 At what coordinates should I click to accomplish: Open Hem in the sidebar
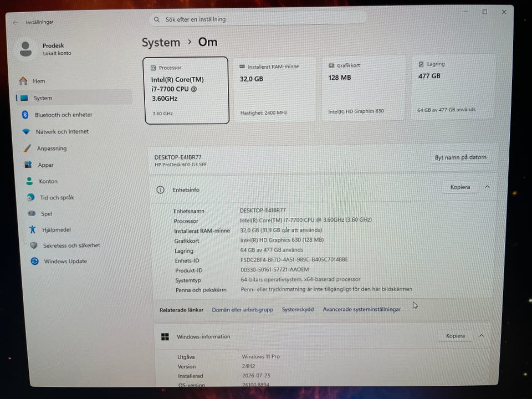click(74, 81)
